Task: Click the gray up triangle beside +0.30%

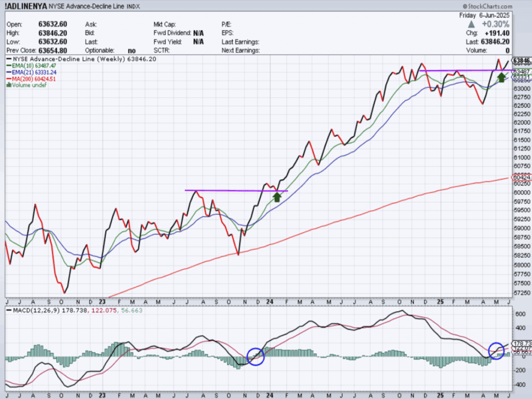Action: [471, 24]
